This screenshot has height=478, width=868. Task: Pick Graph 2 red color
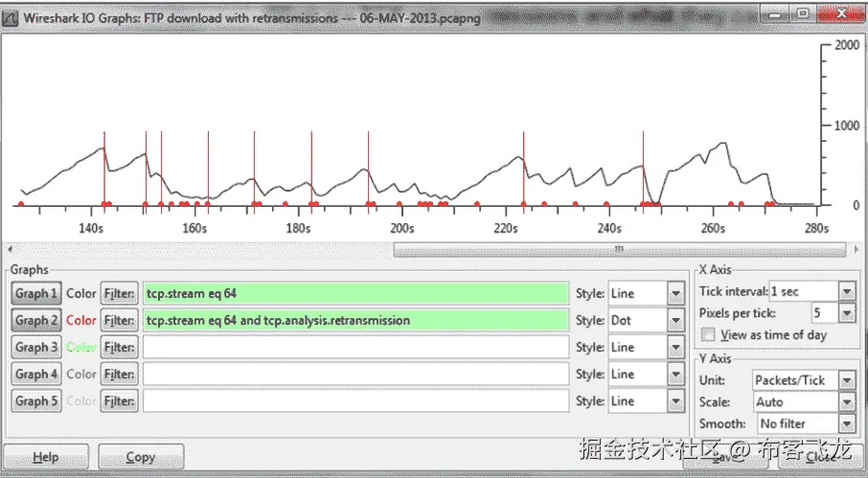click(x=80, y=320)
